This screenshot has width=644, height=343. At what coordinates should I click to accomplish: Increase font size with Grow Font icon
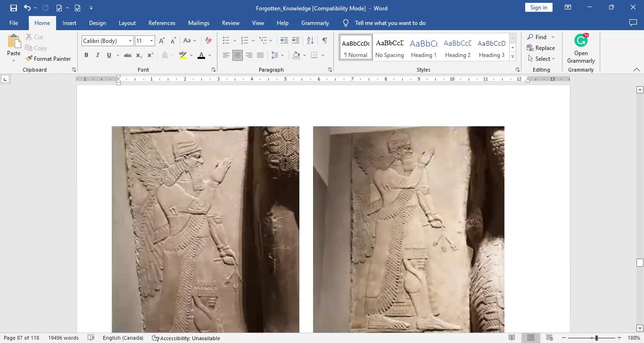tap(162, 41)
